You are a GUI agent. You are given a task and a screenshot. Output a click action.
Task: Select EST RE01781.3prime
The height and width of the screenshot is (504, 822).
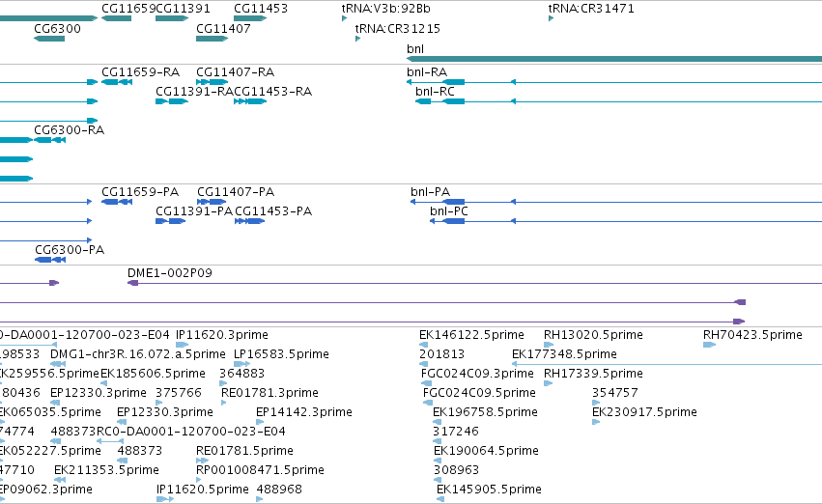coord(269,393)
